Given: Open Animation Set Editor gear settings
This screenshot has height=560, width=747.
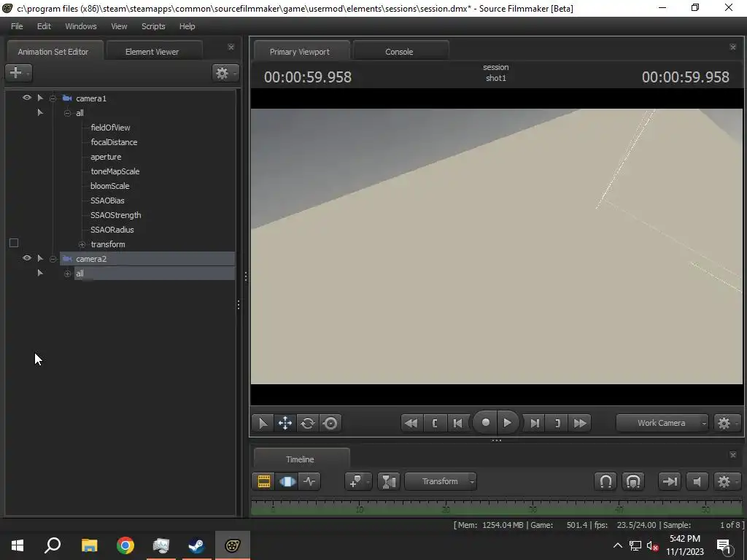Looking at the screenshot, I should pos(225,73).
